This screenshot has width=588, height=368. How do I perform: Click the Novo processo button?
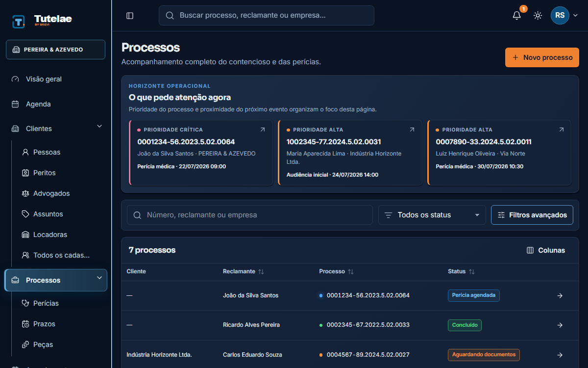(542, 57)
